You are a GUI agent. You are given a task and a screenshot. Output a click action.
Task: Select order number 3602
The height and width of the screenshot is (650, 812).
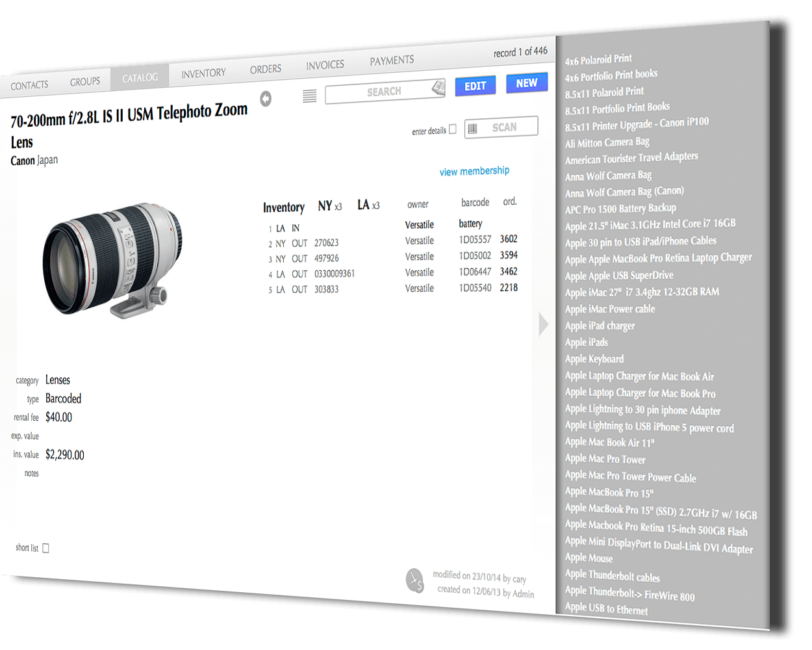pyautogui.click(x=509, y=239)
